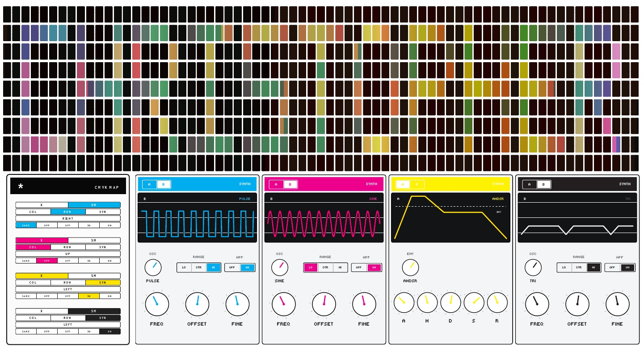Image resolution: width=644 pixels, height=348 pixels.
Task: Set black synth RANGE to HI
Action: pyautogui.click(x=593, y=267)
